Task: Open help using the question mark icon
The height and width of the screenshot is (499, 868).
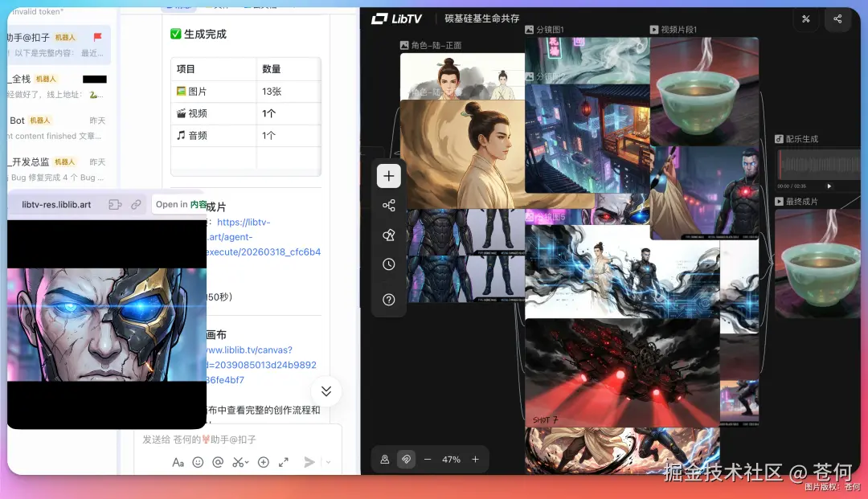Action: click(x=389, y=299)
